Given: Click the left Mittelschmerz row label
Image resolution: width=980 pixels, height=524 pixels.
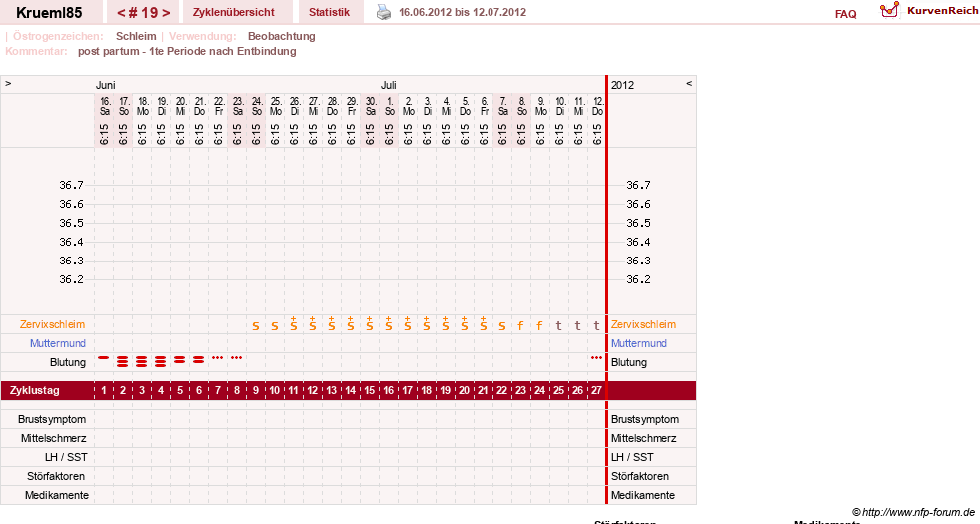Looking at the screenshot, I should (53, 438).
